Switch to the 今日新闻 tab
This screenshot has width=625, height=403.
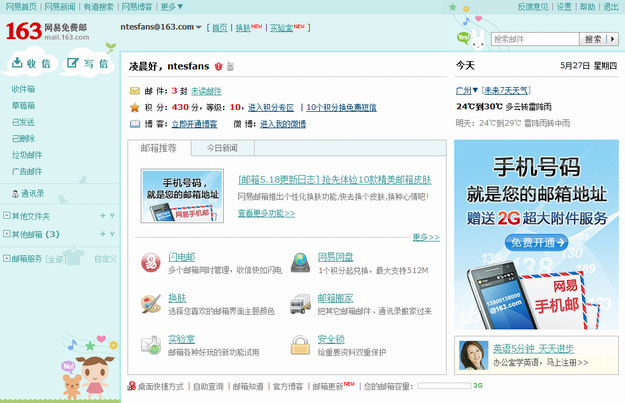(x=222, y=148)
